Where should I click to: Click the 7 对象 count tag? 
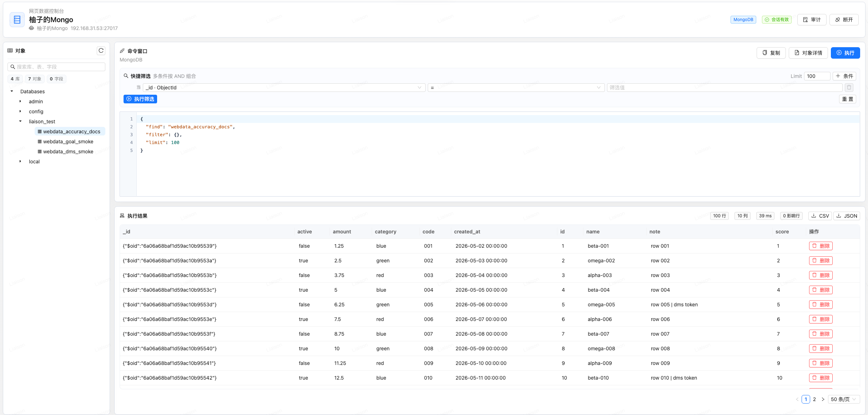tap(35, 79)
